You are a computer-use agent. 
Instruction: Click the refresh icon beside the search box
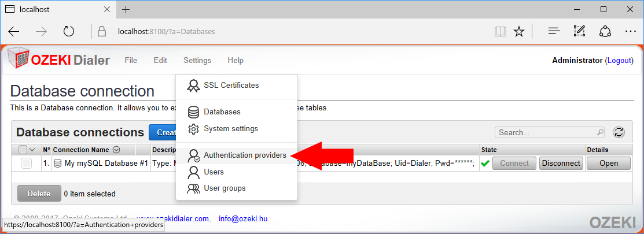619,132
